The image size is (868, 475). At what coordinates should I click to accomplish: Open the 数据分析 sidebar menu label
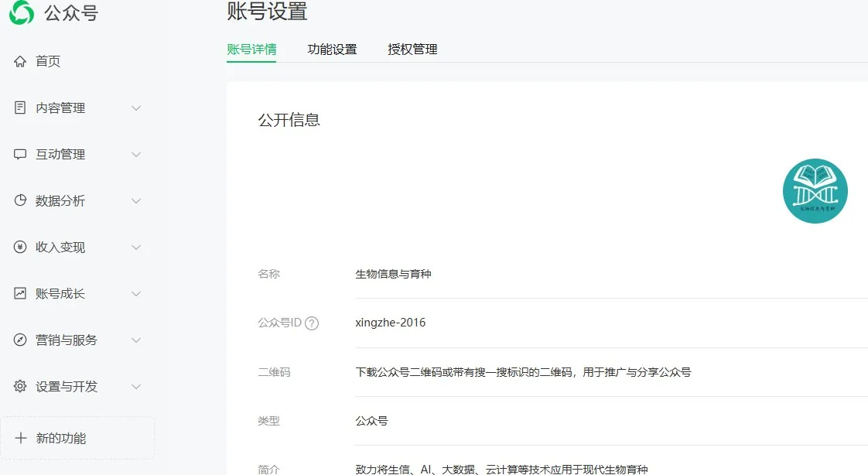click(60, 201)
